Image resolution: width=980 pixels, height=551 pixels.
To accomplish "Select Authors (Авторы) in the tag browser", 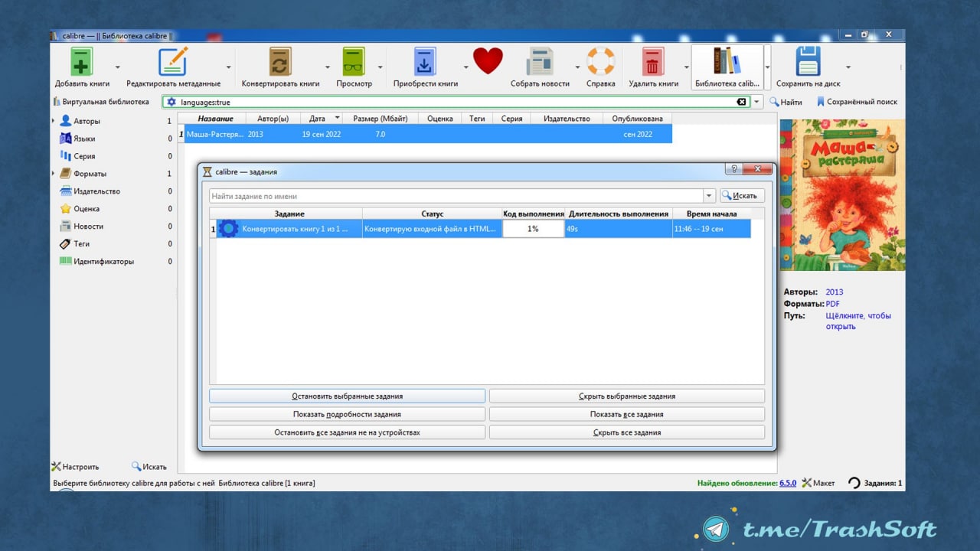I will [87, 121].
